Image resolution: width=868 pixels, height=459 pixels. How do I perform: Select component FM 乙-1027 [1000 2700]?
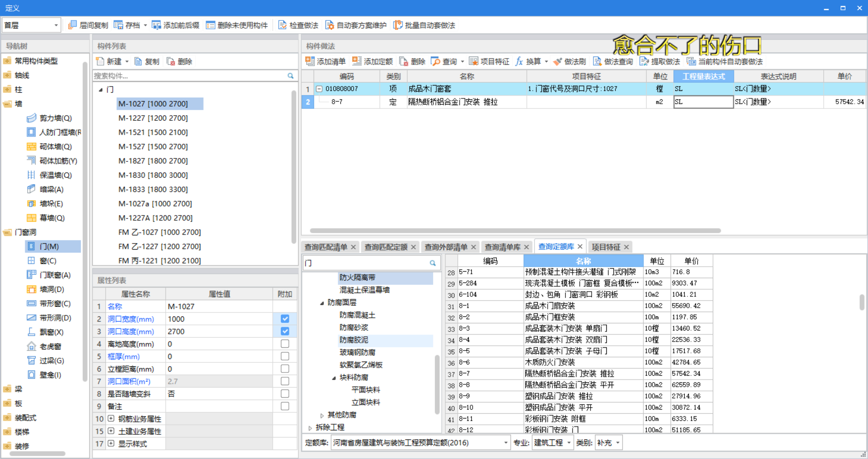coord(160,232)
